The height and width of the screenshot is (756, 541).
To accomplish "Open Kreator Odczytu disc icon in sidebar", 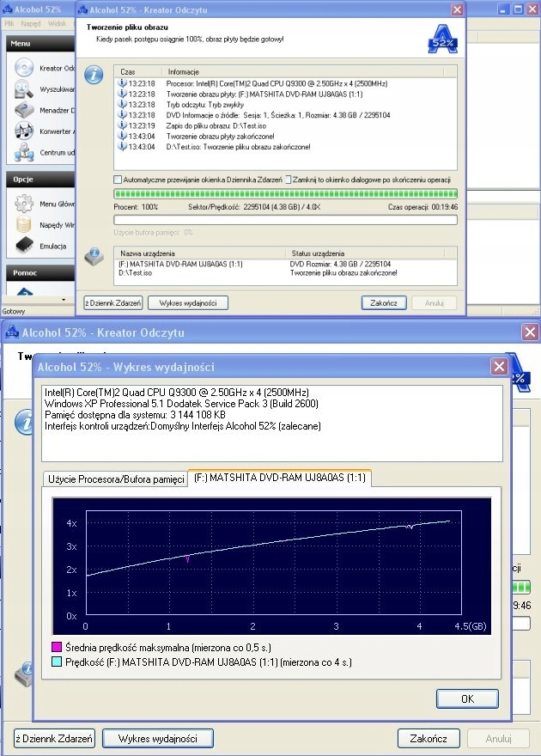I will pos(23,68).
